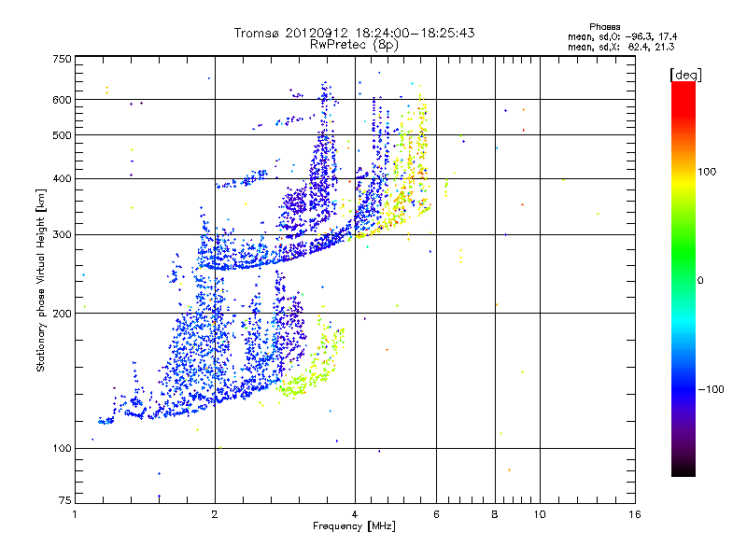Click the y-axis label '400'
This screenshot has width=747, height=560.
click(x=62, y=178)
